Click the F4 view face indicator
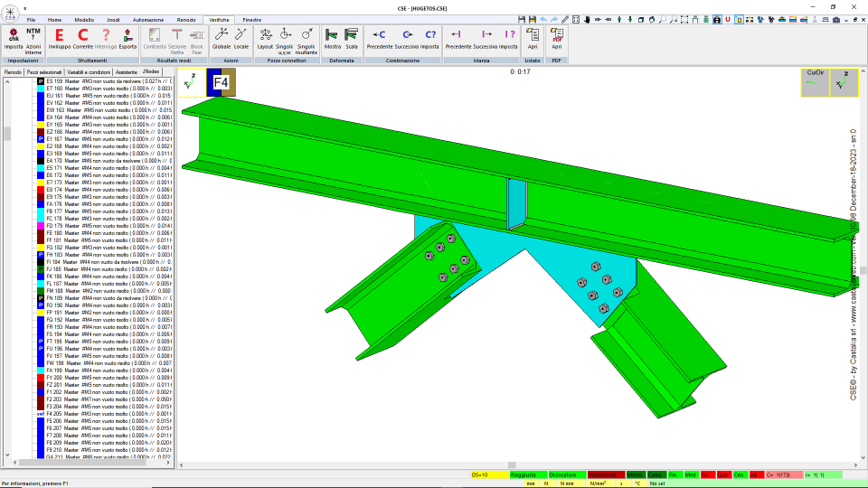The width and height of the screenshot is (868, 488). tap(221, 82)
